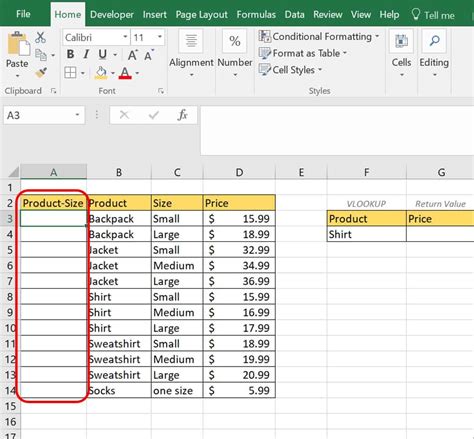Click the Tell me lightbulb icon

click(x=415, y=14)
